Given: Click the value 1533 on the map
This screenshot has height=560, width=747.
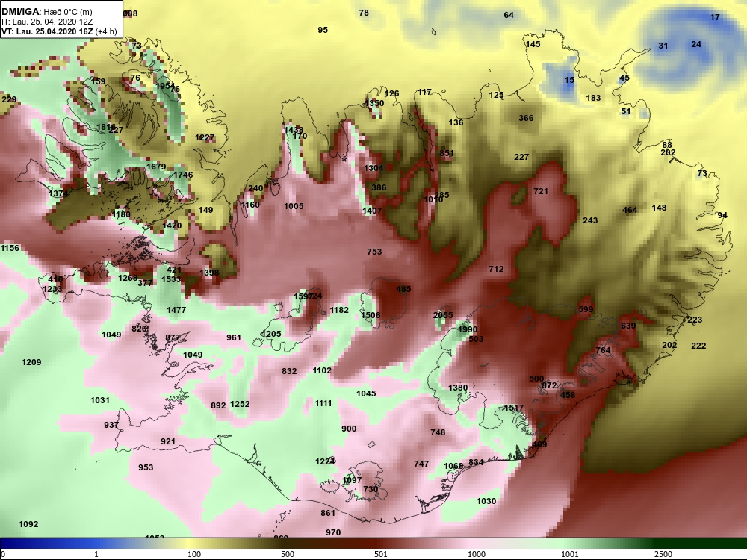Looking at the screenshot, I should (x=171, y=279).
